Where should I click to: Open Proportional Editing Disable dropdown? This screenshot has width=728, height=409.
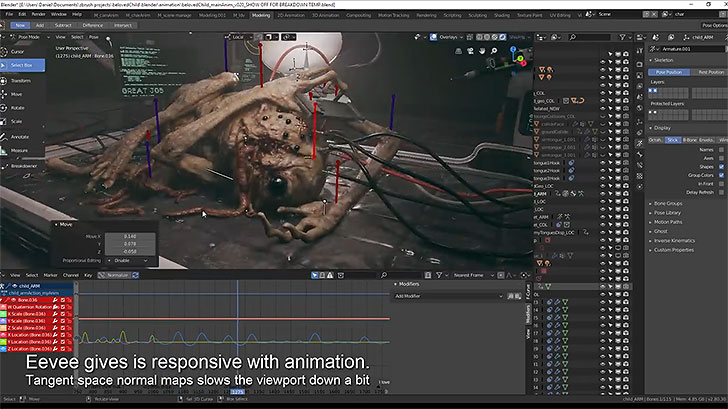click(x=128, y=261)
